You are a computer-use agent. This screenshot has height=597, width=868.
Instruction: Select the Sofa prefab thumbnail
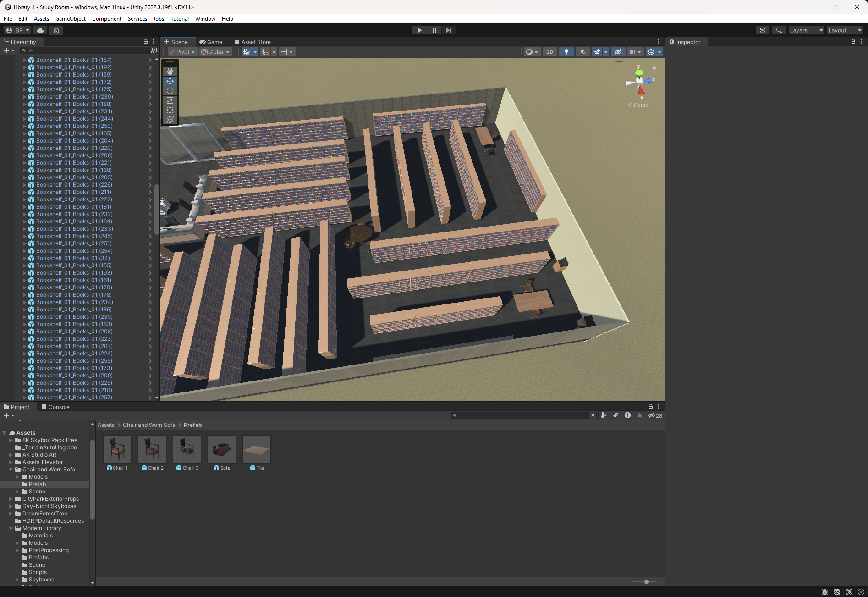[222, 449]
